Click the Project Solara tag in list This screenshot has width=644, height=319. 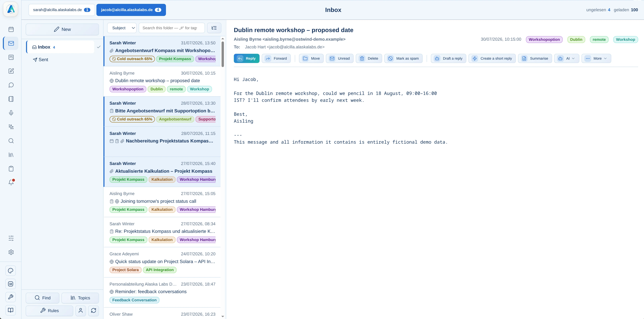(125, 270)
